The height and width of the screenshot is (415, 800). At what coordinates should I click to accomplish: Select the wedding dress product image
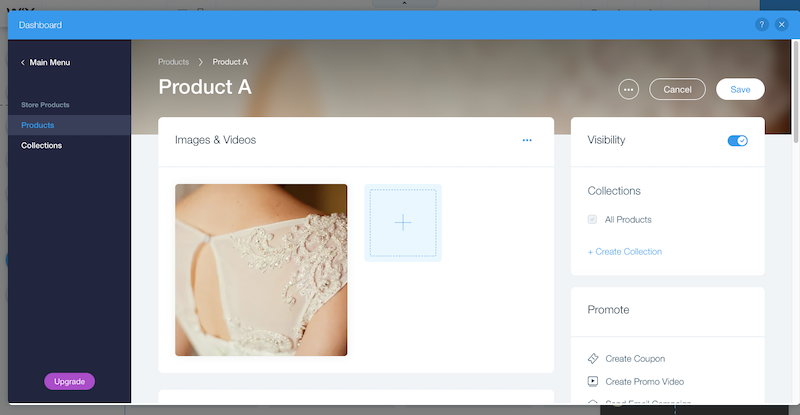[261, 270]
